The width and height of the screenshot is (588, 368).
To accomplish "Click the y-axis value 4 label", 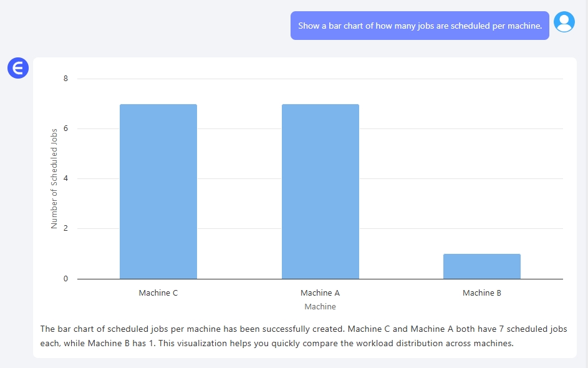I will pos(65,178).
